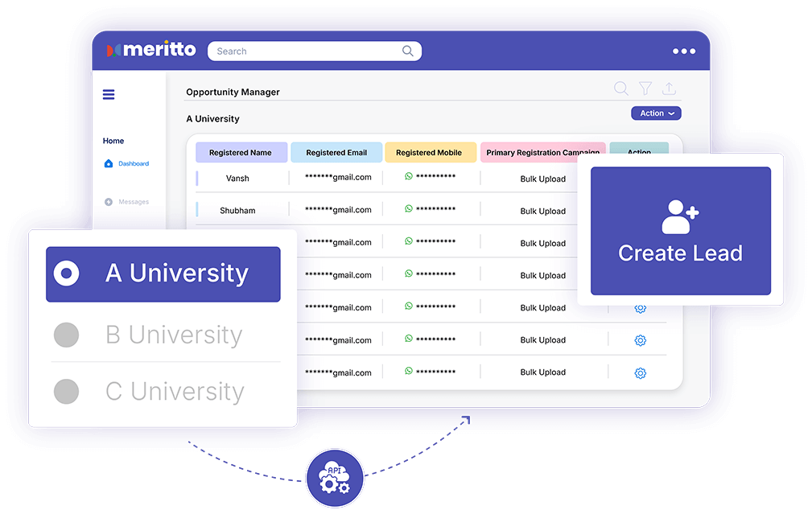
Task: Click the API cloud gear icon
Action: tap(335, 478)
